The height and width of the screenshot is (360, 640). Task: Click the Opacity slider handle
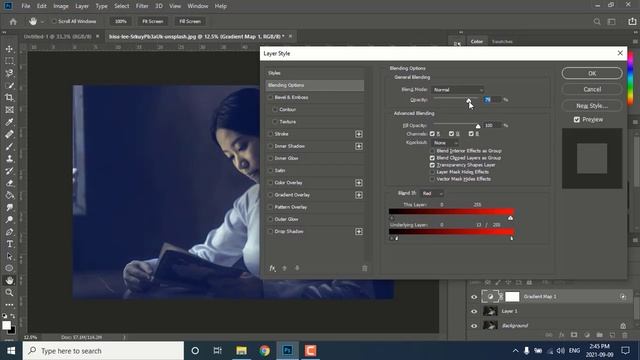click(x=469, y=100)
